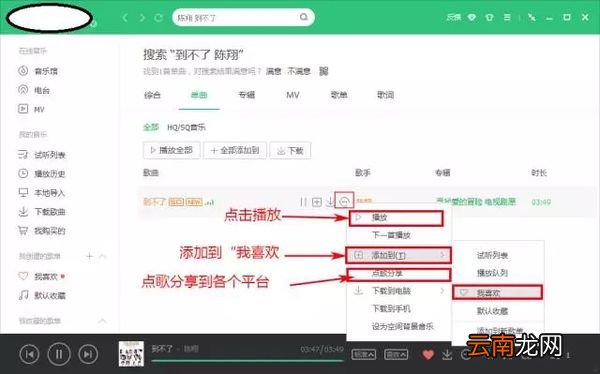This screenshot has height=374, width=600.
Task: Click the 全部添加到 button
Action: coord(235,150)
